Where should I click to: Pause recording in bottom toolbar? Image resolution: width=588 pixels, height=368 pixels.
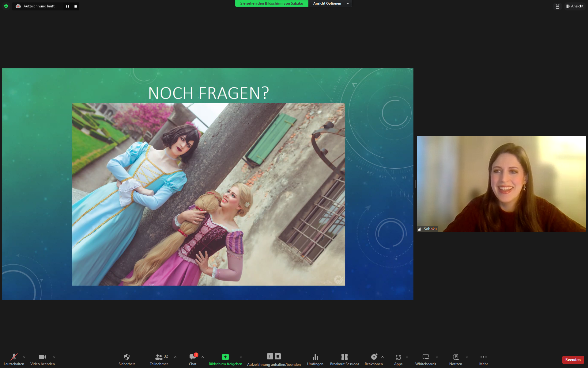[x=270, y=356]
